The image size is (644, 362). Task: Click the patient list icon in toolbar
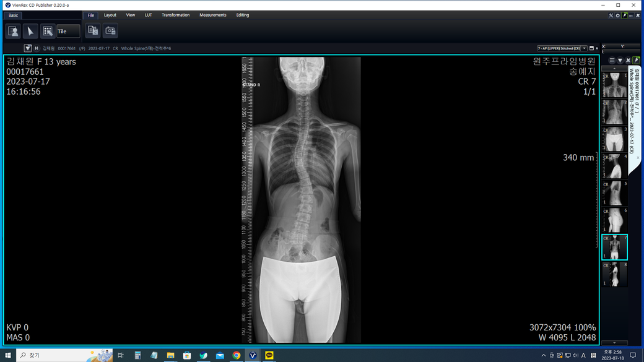coord(13,31)
